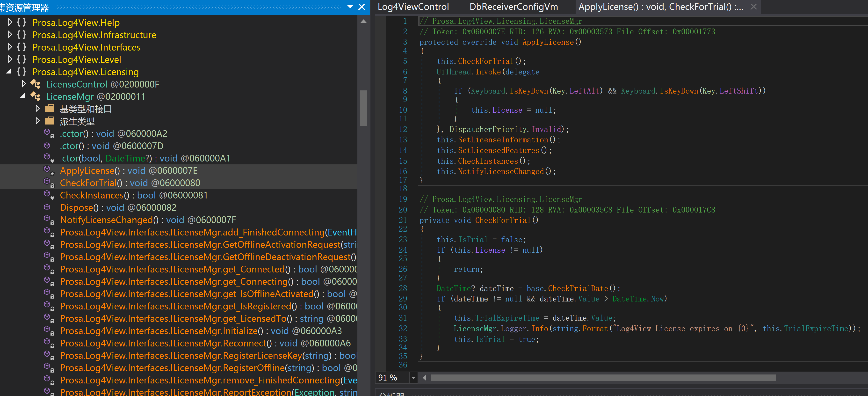Click the 派生类型 folder icon

point(49,121)
